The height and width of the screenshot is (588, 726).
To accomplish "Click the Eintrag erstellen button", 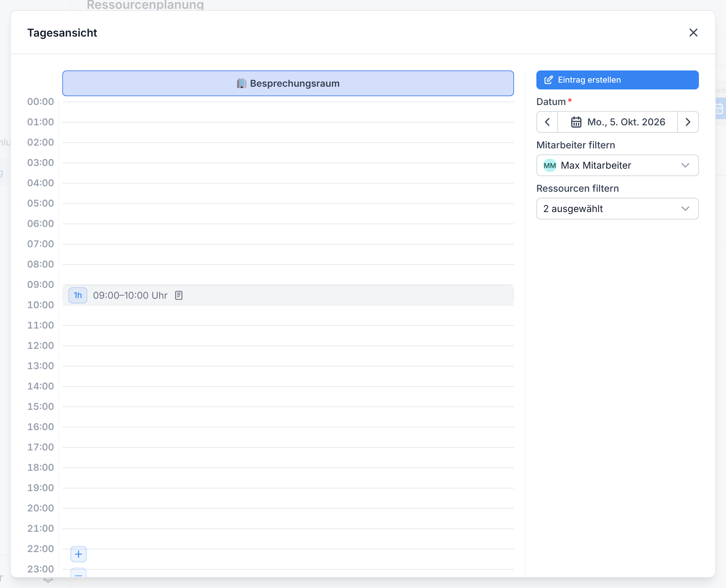I will coord(617,80).
